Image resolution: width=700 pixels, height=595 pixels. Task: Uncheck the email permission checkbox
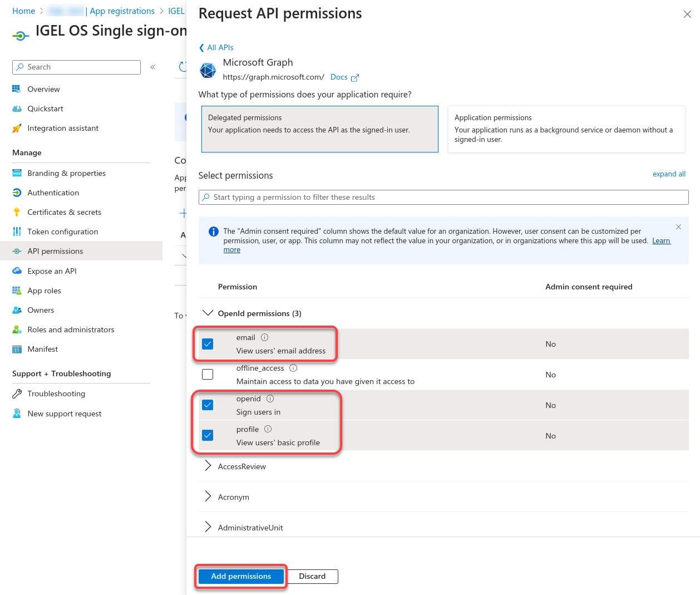(x=208, y=344)
